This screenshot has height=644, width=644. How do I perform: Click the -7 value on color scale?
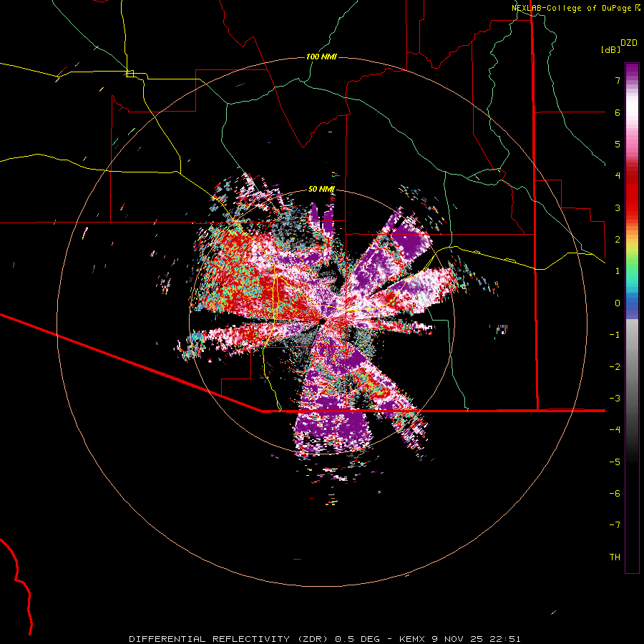point(615,525)
